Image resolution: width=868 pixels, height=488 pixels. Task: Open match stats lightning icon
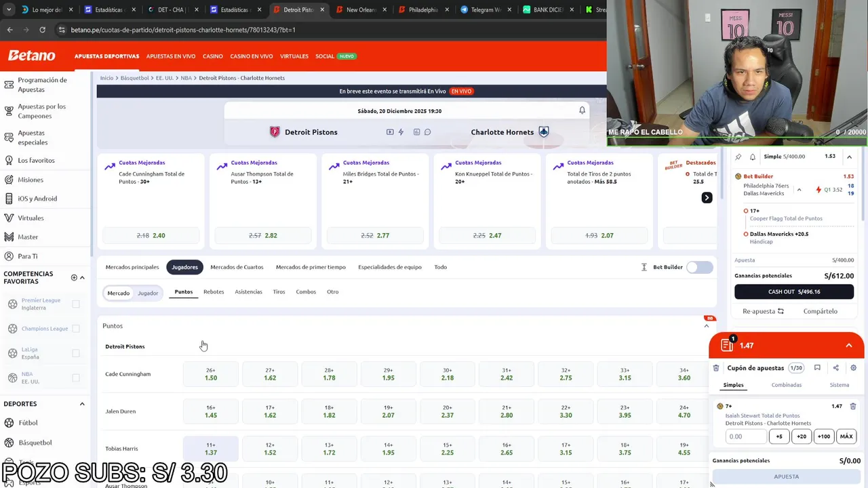[401, 132]
